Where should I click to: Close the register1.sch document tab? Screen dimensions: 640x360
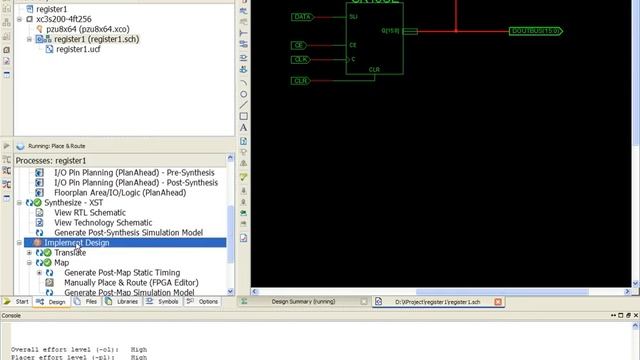(x=498, y=302)
